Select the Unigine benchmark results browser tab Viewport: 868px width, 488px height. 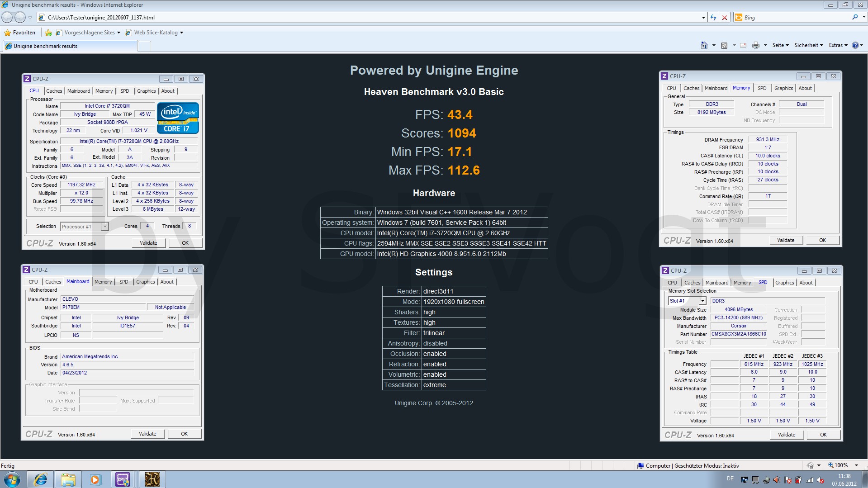click(70, 46)
